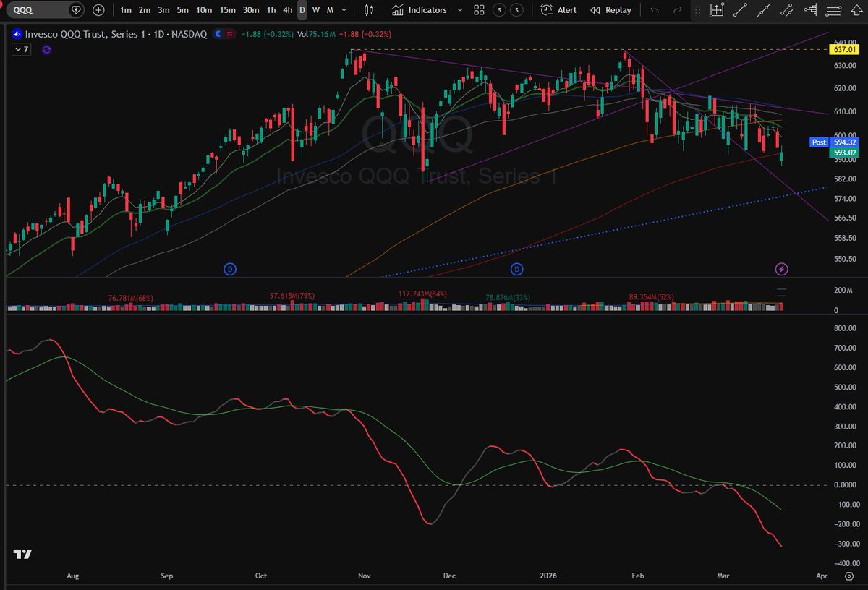Switch to the M monthly interval

click(x=330, y=10)
